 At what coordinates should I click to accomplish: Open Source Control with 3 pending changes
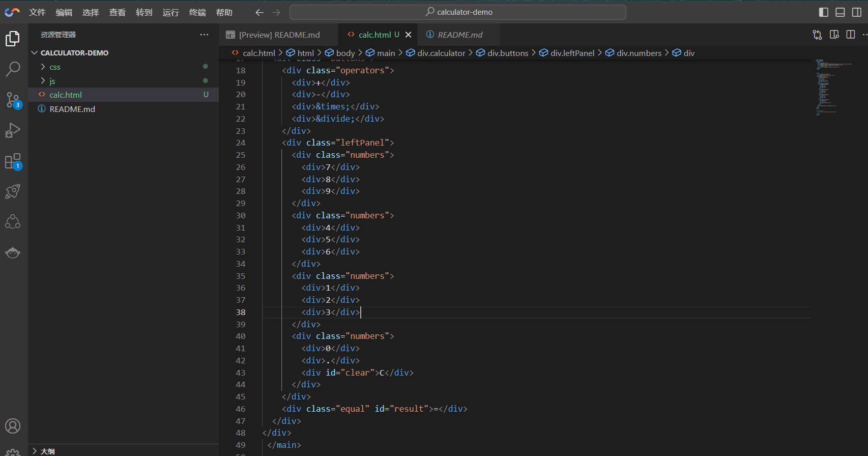pyautogui.click(x=13, y=100)
